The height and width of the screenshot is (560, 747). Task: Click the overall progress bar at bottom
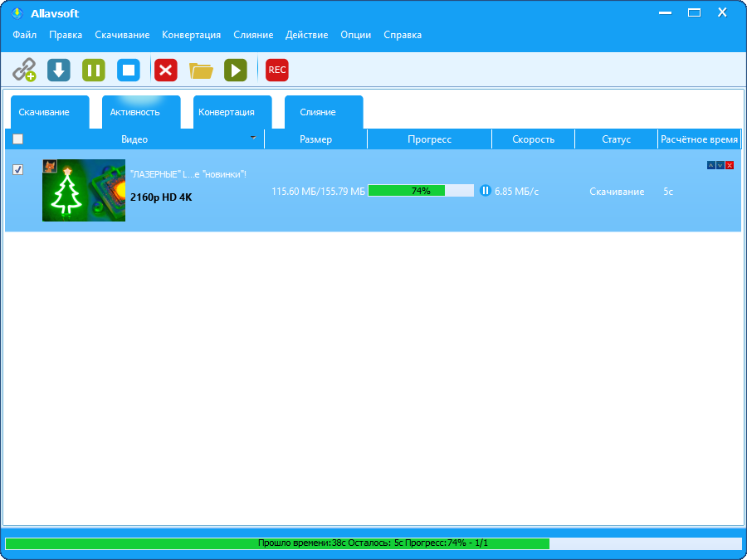373,543
